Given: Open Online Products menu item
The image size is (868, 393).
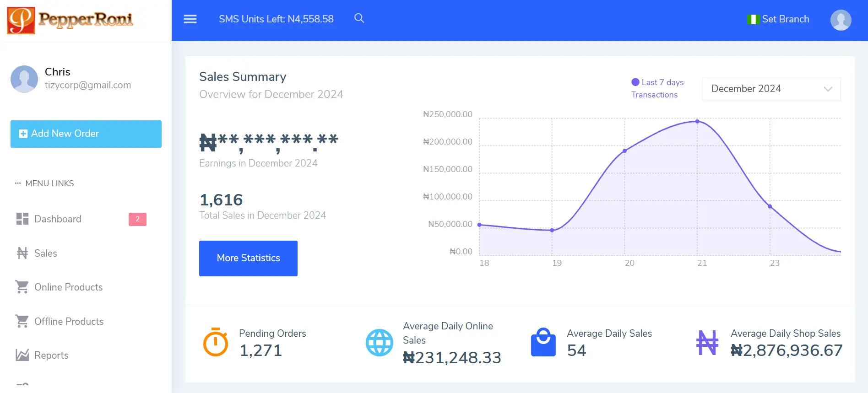Looking at the screenshot, I should click(x=68, y=287).
